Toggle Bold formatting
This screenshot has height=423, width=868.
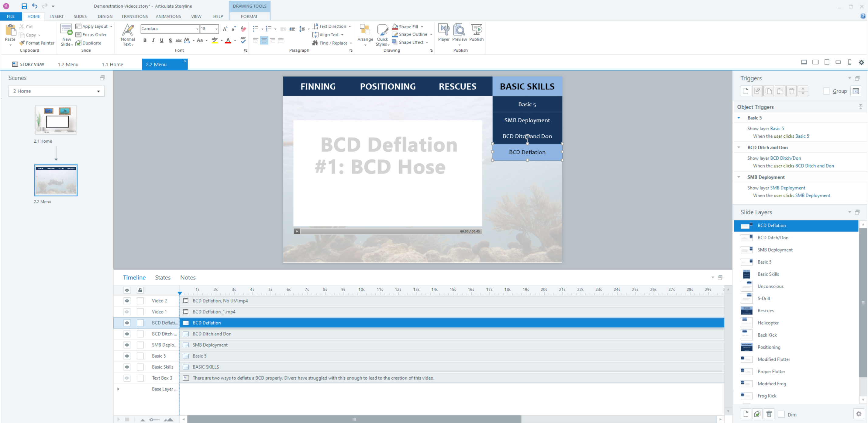click(145, 40)
